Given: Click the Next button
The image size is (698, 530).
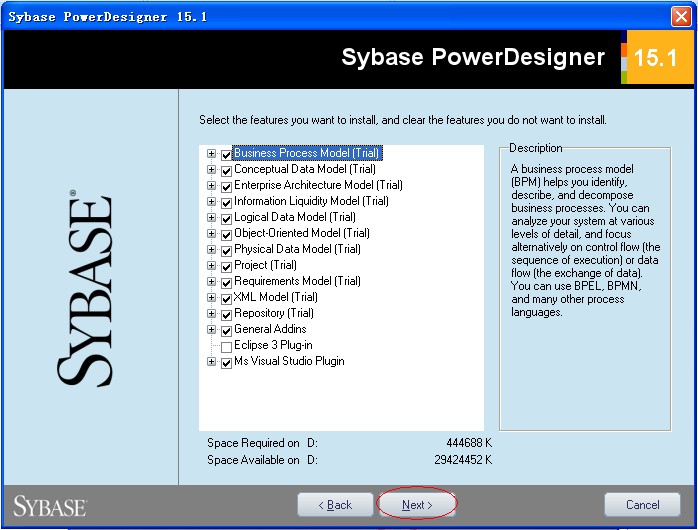Looking at the screenshot, I should tap(417, 505).
